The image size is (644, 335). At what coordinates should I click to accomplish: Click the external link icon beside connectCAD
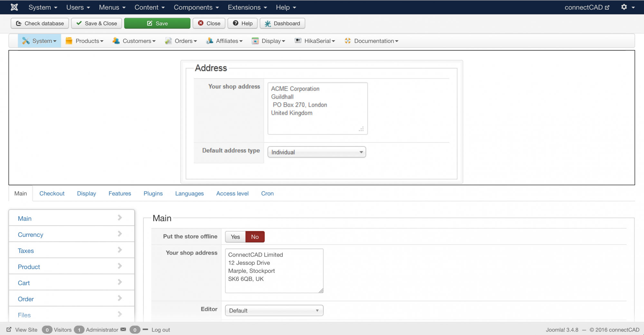607,7
